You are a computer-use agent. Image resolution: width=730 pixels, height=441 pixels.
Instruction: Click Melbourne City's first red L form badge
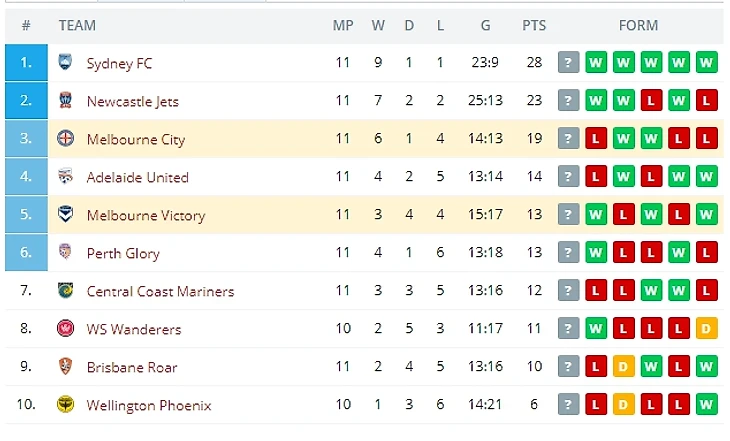click(596, 139)
